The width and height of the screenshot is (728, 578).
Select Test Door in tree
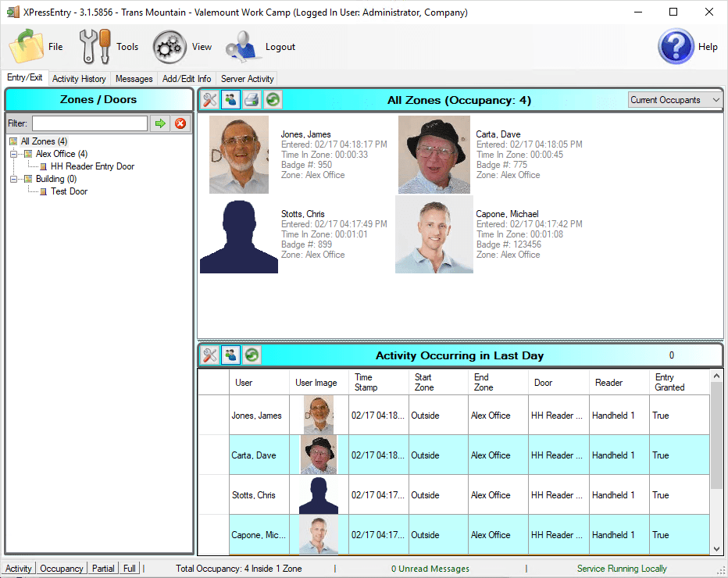point(70,191)
